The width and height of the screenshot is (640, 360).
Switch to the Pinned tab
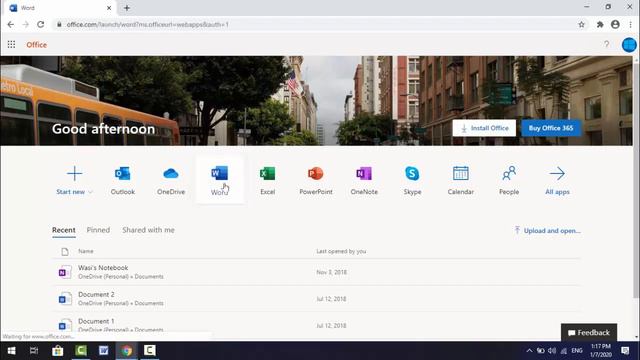pyautogui.click(x=98, y=230)
